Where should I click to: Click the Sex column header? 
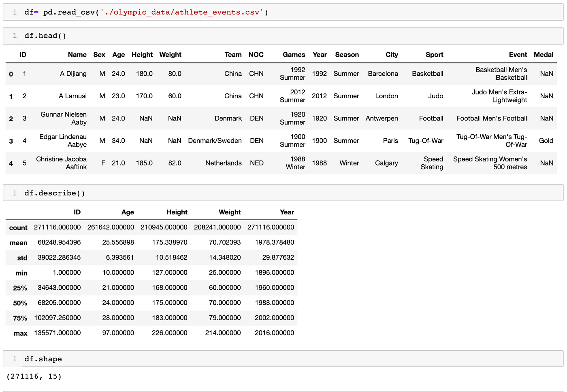click(x=99, y=55)
